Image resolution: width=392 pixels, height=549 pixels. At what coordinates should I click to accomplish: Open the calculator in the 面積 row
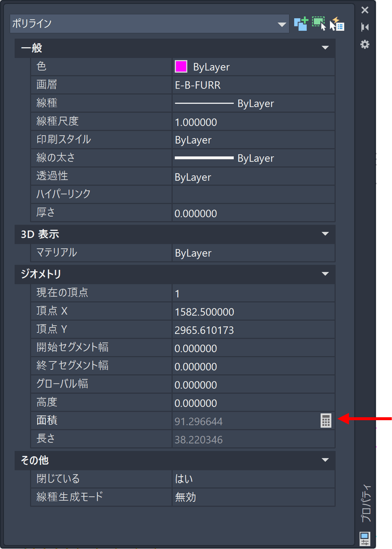click(x=326, y=421)
